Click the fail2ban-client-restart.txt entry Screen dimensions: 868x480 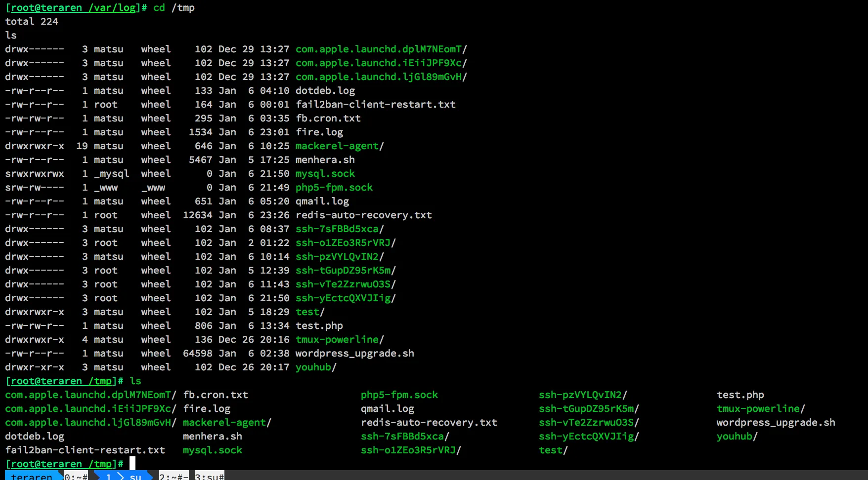point(375,104)
